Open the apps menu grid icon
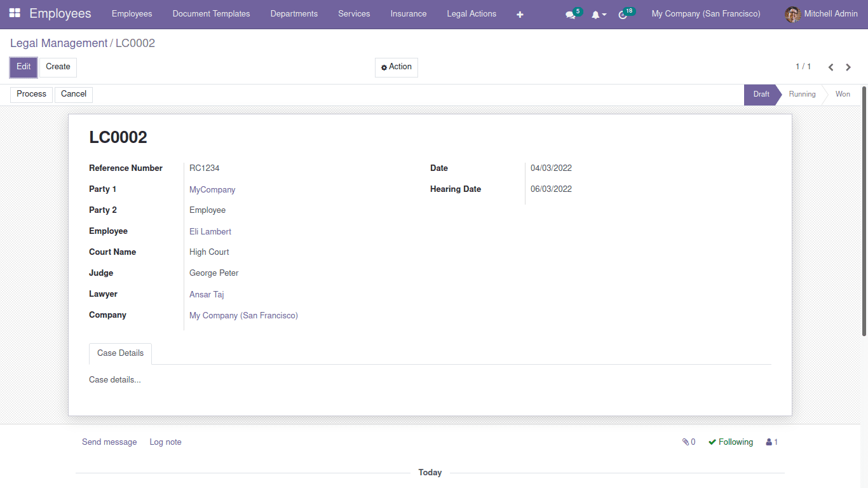Viewport: 868px width, 488px height. (x=16, y=13)
